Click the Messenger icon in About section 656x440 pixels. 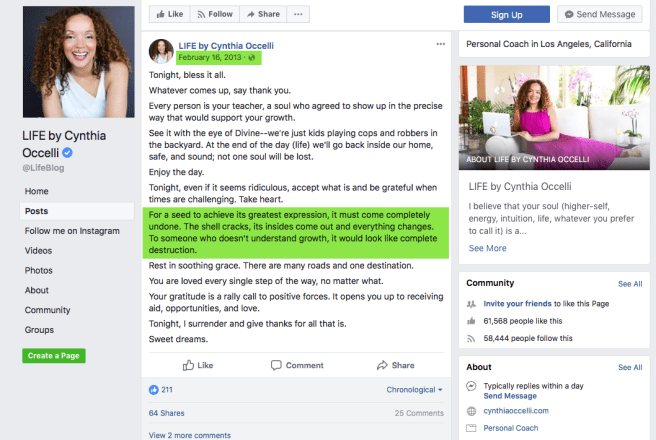pos(471,385)
